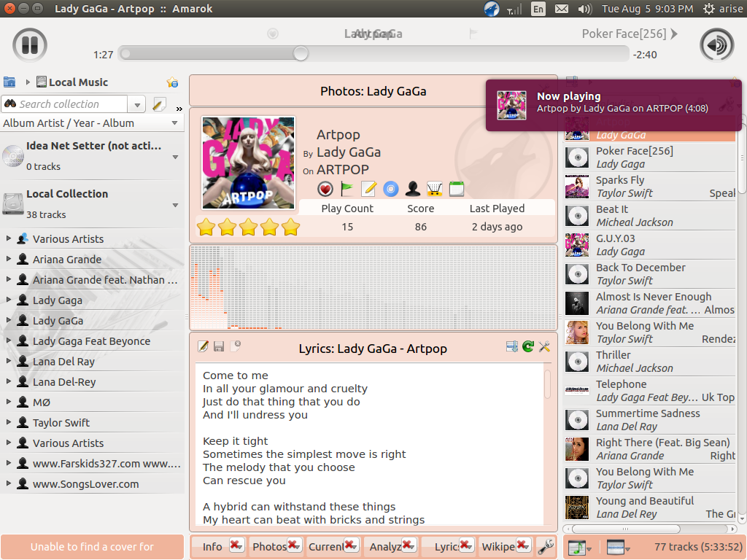747x560 pixels.
Task: Reload lyrics with green refresh icon
Action: (x=528, y=346)
